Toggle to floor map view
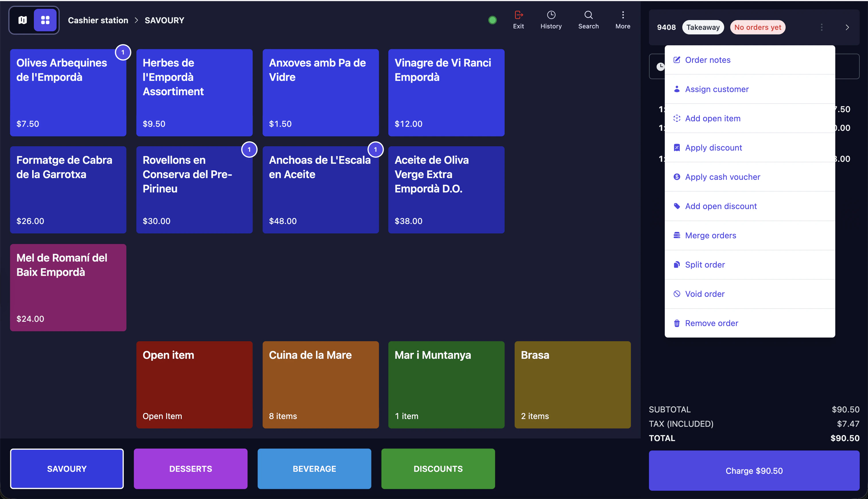The image size is (868, 499). (x=22, y=20)
